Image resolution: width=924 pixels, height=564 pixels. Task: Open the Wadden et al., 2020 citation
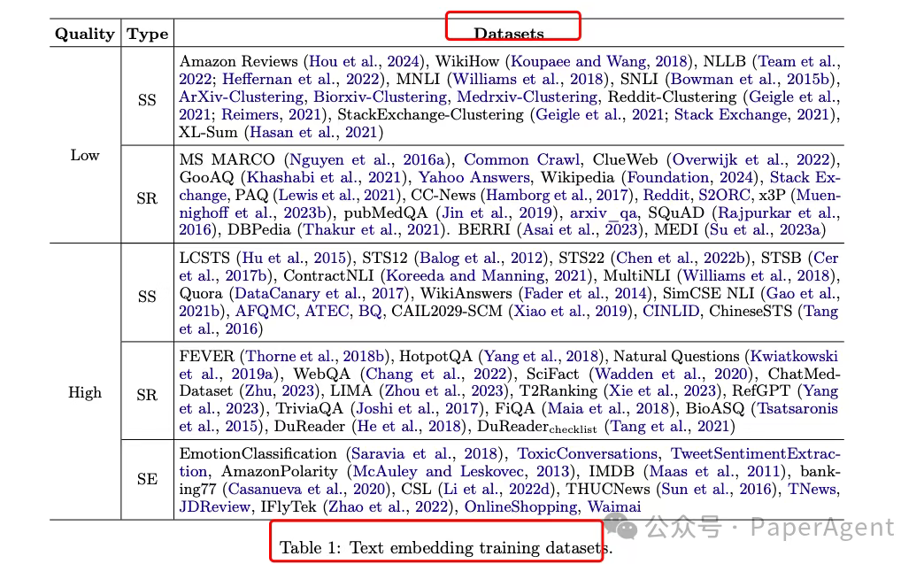(671, 375)
